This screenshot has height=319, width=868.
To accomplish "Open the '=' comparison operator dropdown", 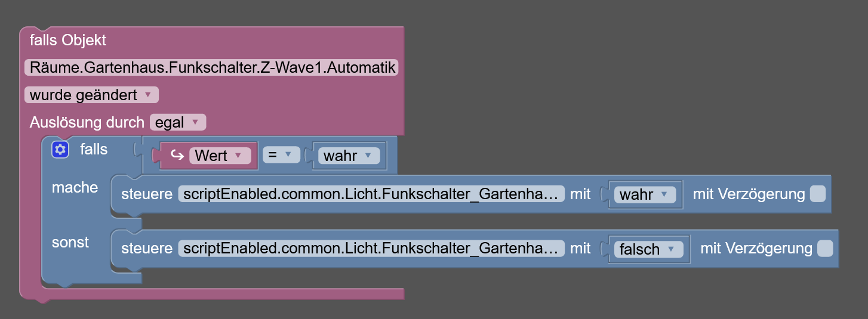I will [x=281, y=155].
